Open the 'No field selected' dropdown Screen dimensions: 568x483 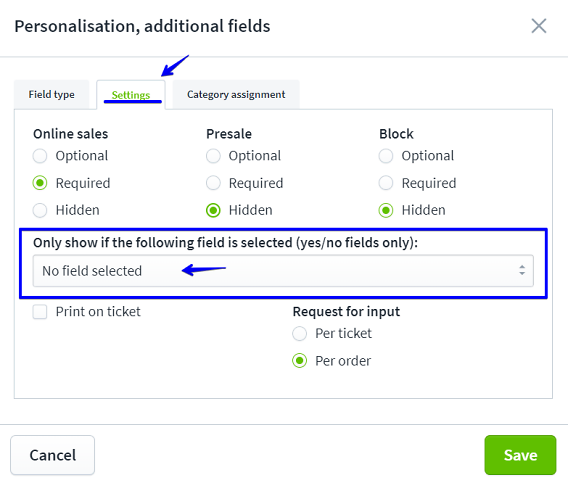pos(283,271)
